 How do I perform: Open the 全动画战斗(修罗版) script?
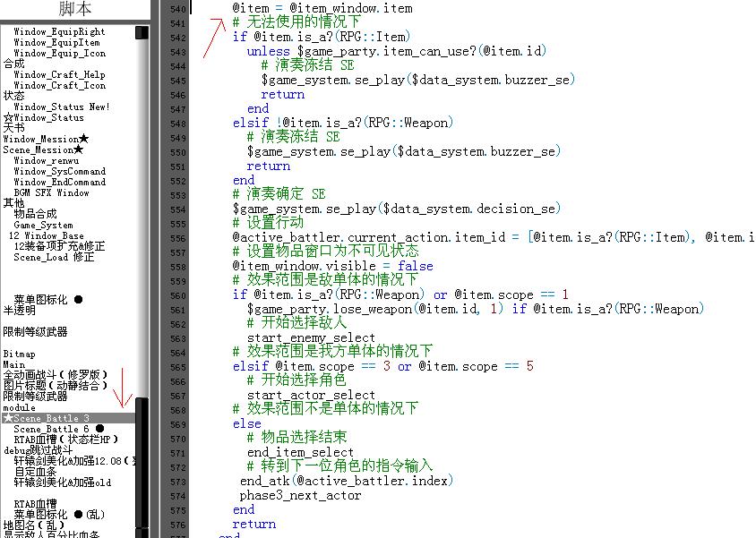(x=56, y=375)
